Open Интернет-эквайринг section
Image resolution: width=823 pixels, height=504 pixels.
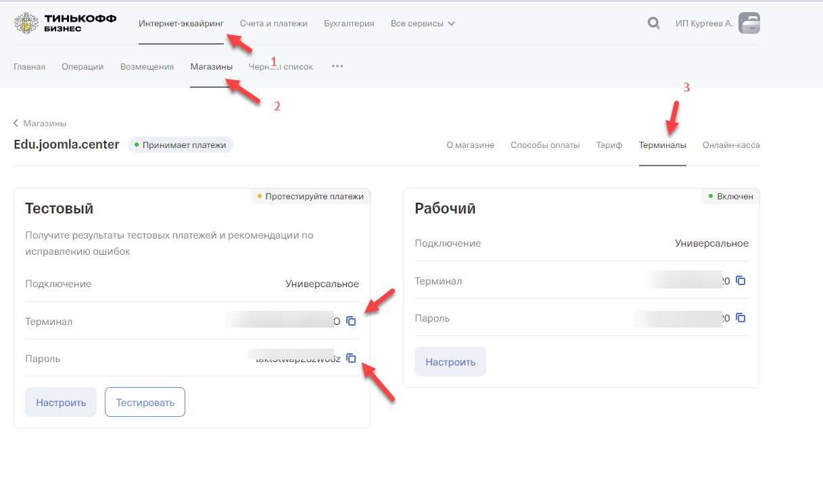[x=181, y=24]
